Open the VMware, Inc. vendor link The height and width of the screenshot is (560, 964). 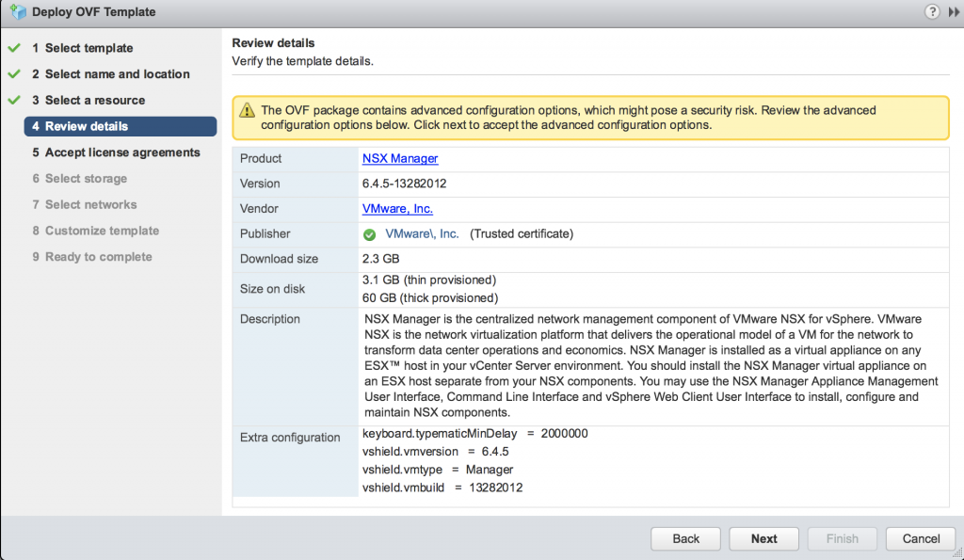coord(397,208)
